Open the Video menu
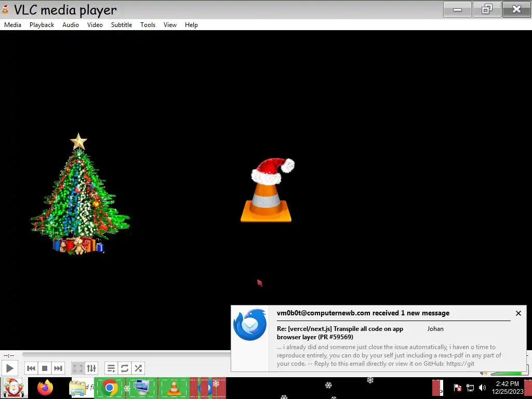 tap(95, 25)
